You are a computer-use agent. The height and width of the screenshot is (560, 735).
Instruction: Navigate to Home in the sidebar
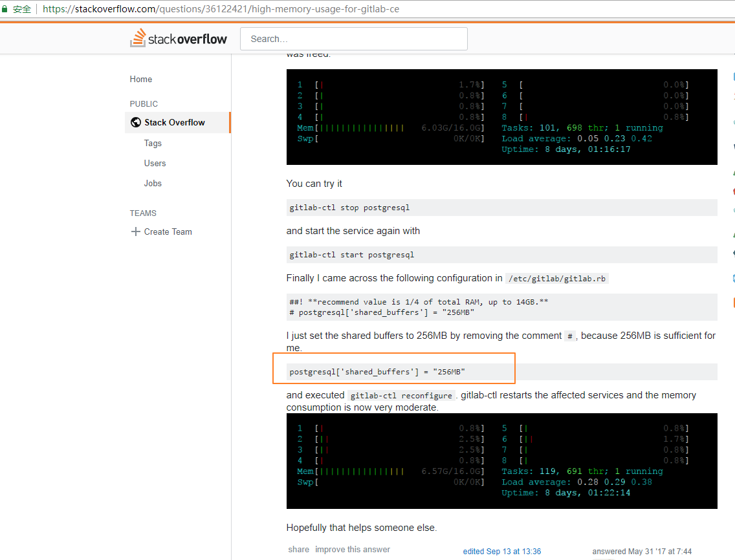pos(140,79)
